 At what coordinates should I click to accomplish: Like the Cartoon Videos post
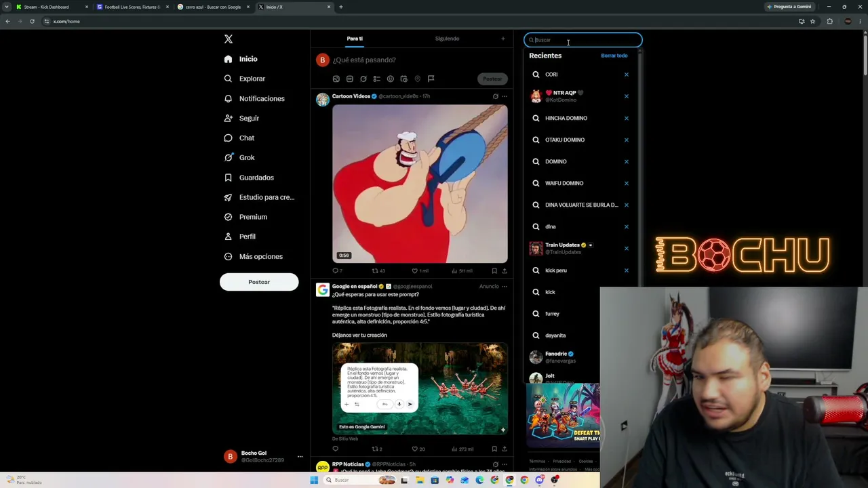pyautogui.click(x=420, y=271)
